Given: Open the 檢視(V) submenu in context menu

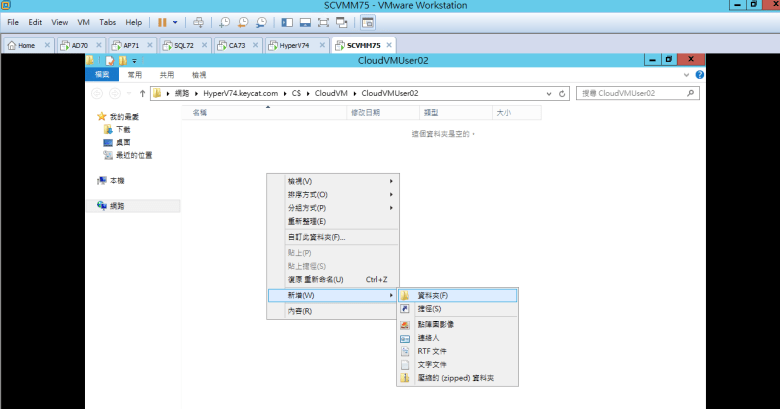Looking at the screenshot, I should [x=299, y=181].
